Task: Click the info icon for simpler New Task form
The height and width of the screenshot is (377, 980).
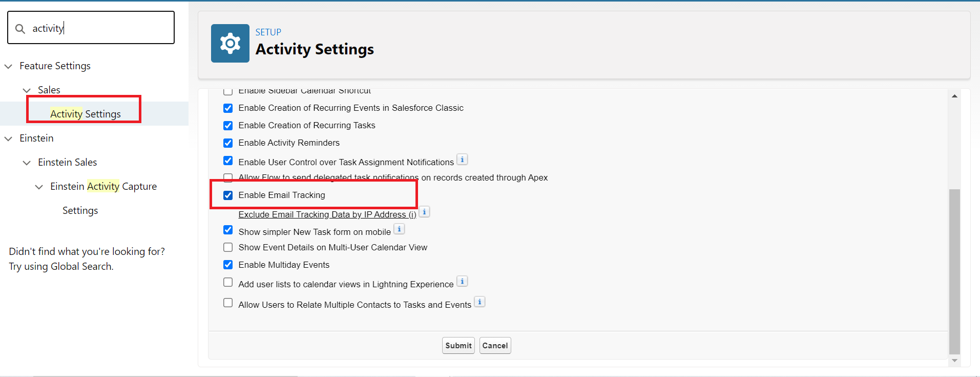Action: (x=399, y=229)
